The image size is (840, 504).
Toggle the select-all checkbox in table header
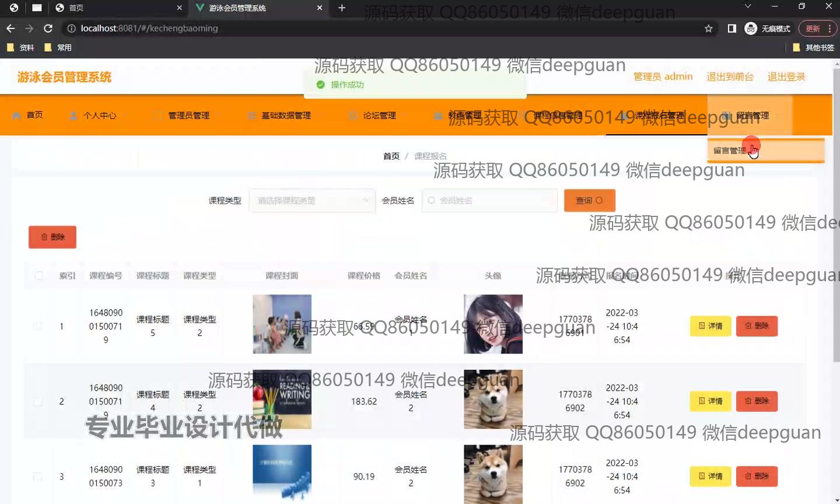[38, 275]
